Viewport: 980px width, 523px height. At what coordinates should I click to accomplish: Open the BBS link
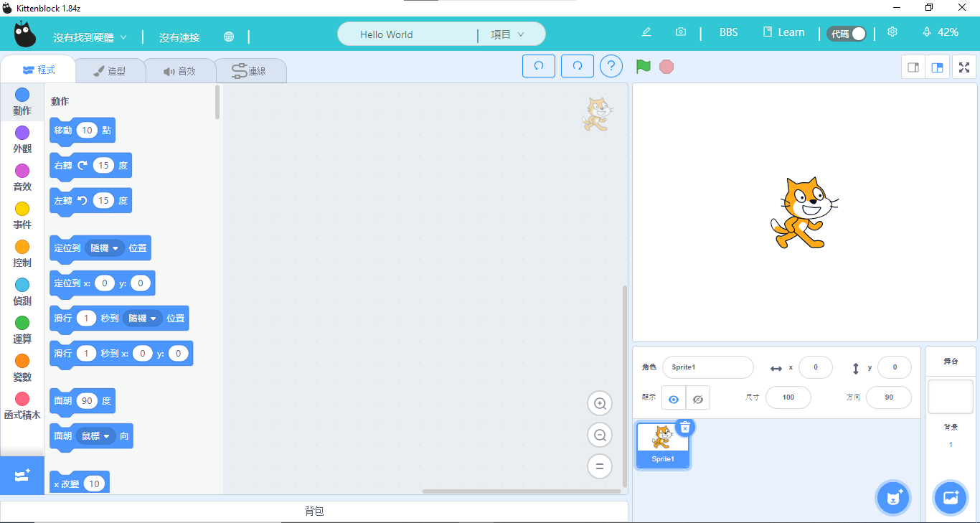coord(728,32)
